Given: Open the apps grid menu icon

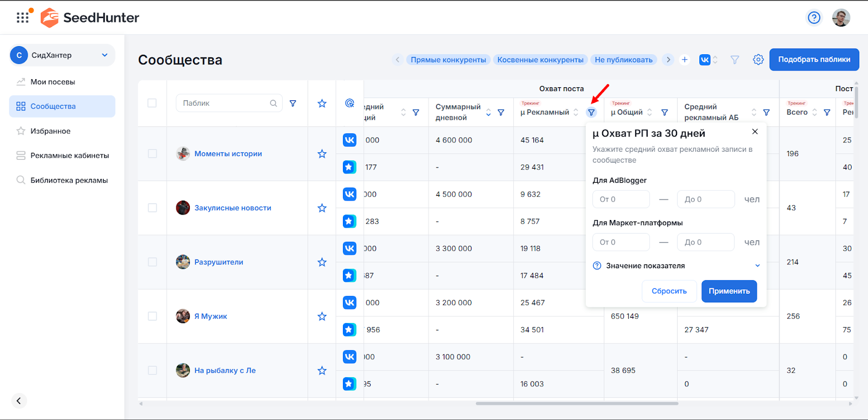Looking at the screenshot, I should pos(23,17).
